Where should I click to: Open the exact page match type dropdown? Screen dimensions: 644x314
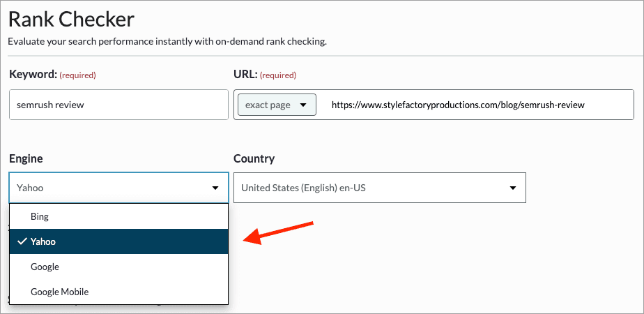(277, 105)
